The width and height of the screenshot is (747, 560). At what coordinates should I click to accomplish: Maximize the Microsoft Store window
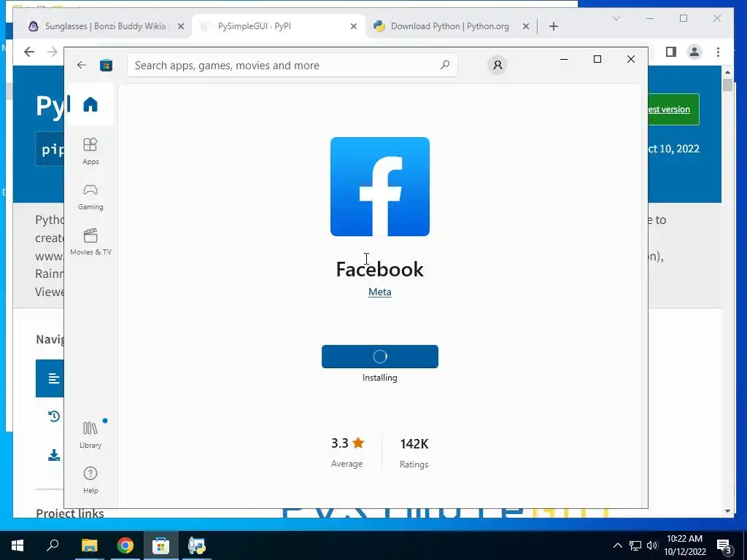[x=597, y=59]
